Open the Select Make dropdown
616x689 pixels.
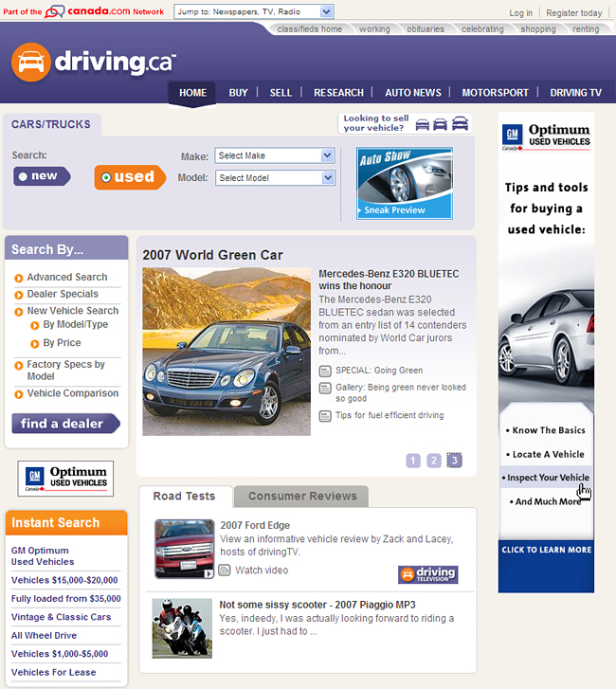[x=275, y=155]
